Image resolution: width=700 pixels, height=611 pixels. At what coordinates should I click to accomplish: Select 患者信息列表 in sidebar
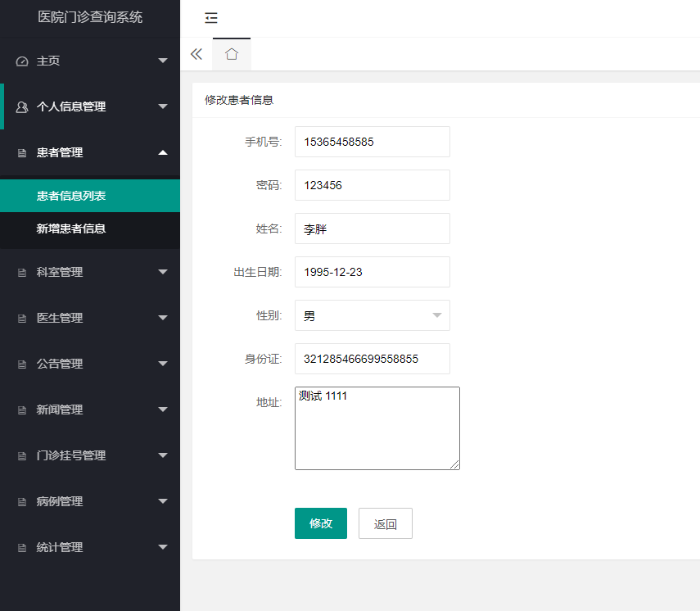pyautogui.click(x=71, y=196)
